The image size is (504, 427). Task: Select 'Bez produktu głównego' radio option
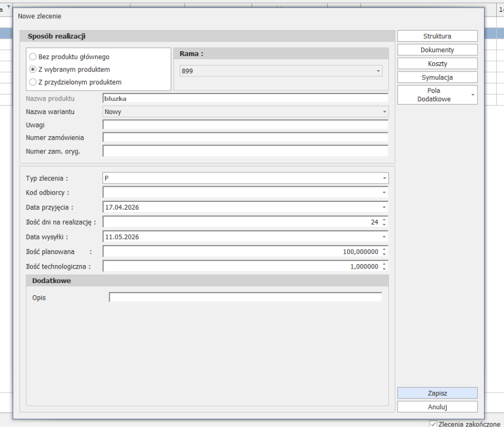click(33, 57)
